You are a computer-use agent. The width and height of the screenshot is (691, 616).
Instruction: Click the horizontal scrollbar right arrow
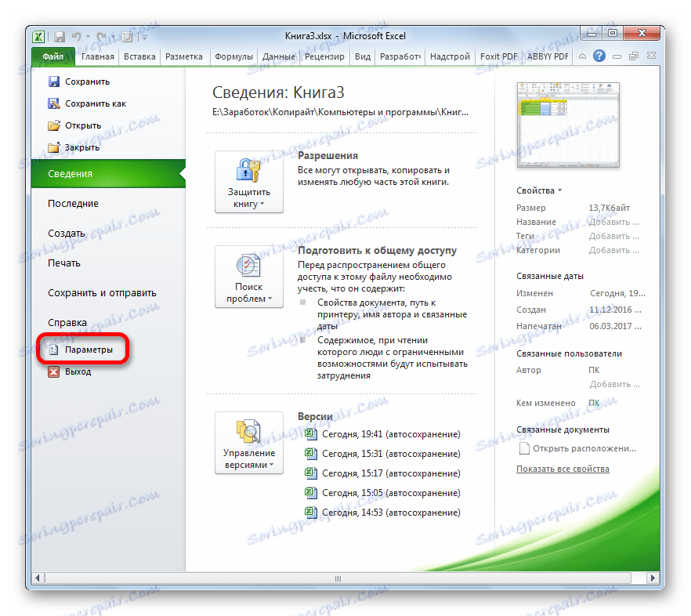[x=653, y=578]
